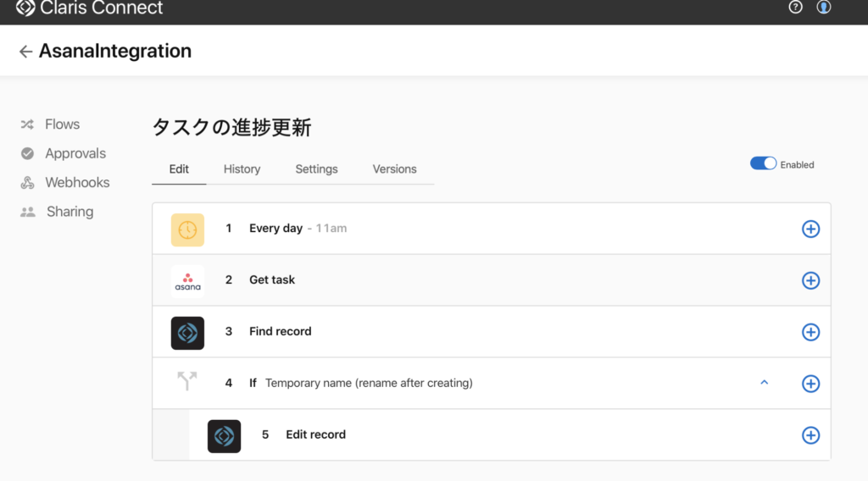Open Flows in the sidebar
868x481 pixels.
(x=62, y=124)
